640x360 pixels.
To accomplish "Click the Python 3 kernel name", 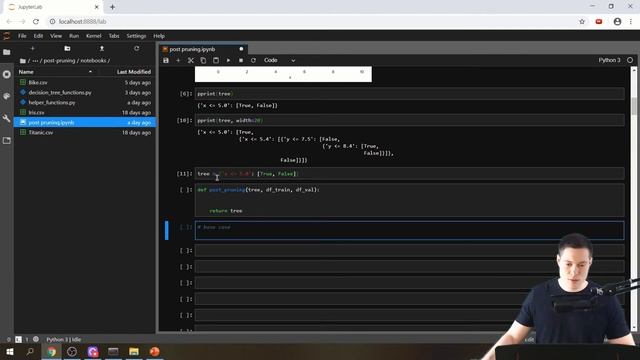I will pos(609,60).
